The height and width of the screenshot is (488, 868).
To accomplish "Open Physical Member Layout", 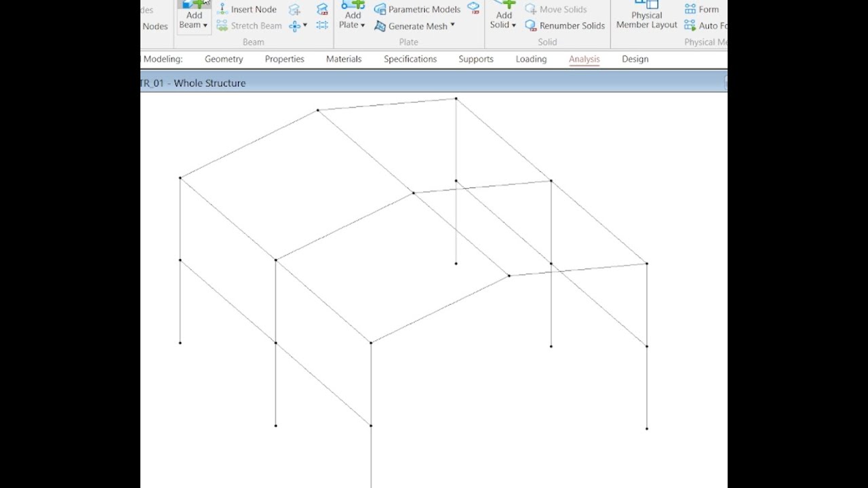I will click(646, 15).
